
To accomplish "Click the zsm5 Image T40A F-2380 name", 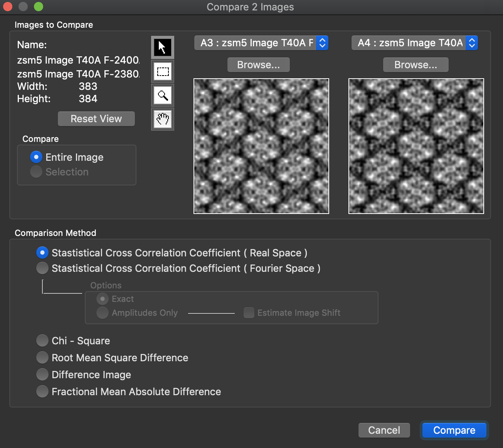I will coord(78,74).
